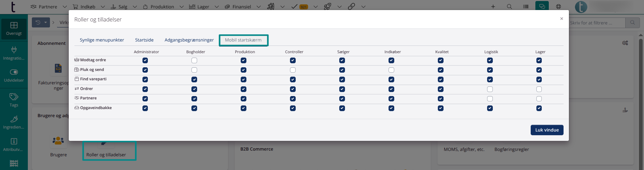This screenshot has width=644, height=170.
Task: Click the search magnifier in top bar
Action: pos(509,7)
